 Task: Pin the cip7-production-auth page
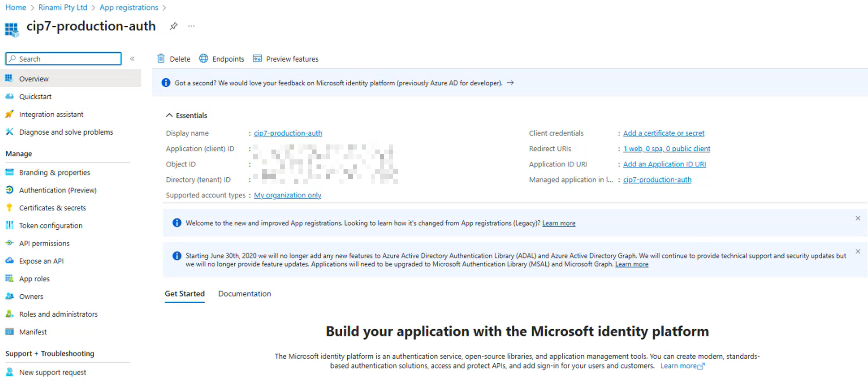click(x=174, y=26)
